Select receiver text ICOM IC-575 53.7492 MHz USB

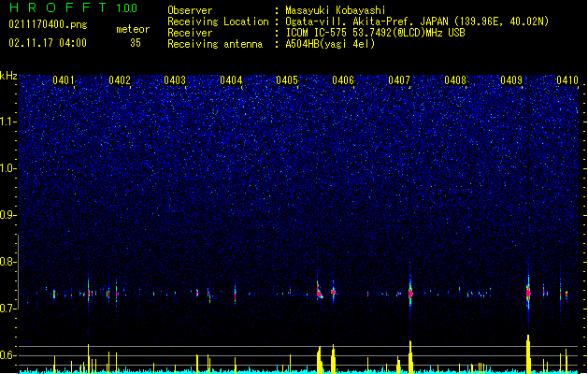click(375, 33)
